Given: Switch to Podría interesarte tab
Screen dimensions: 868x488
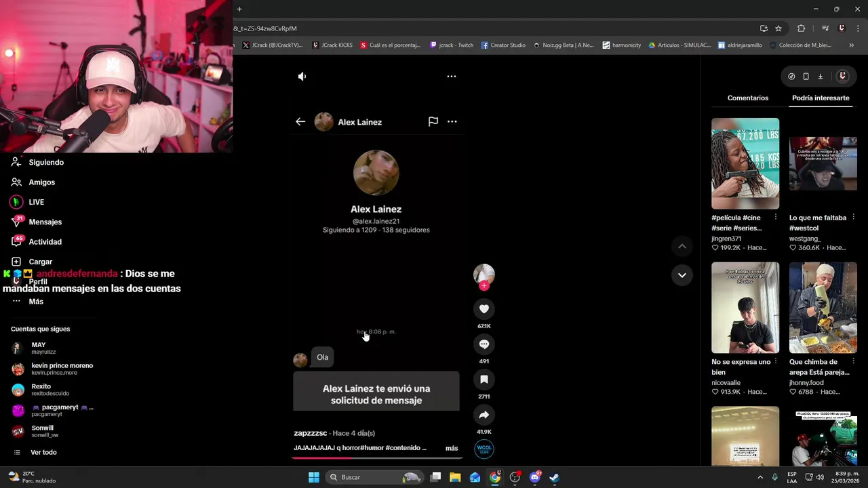Looking at the screenshot, I should (821, 98).
